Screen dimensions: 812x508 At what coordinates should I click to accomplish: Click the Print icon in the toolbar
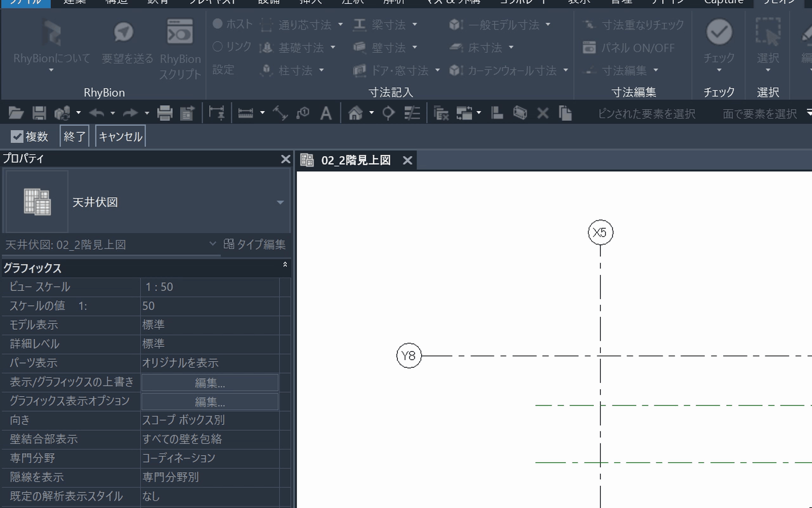[x=164, y=113]
